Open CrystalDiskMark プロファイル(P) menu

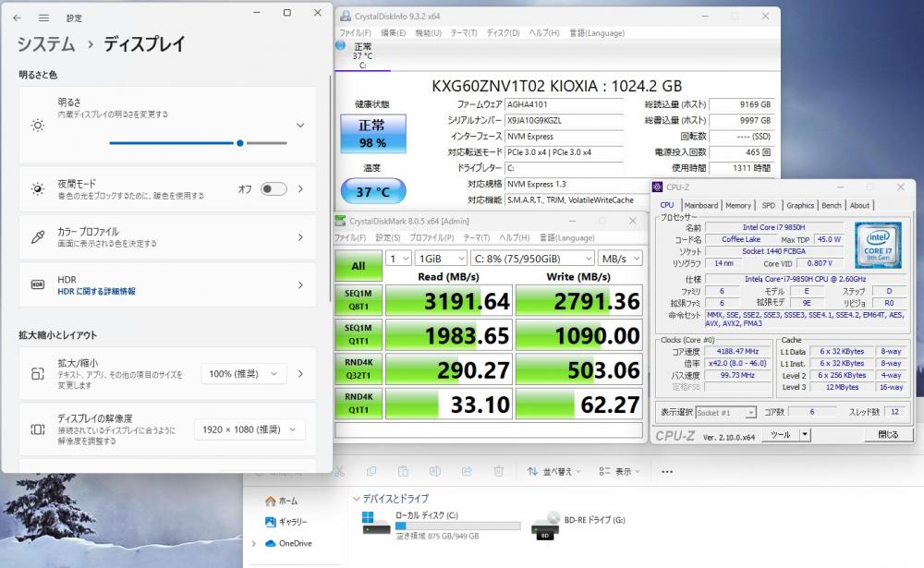tap(432, 237)
